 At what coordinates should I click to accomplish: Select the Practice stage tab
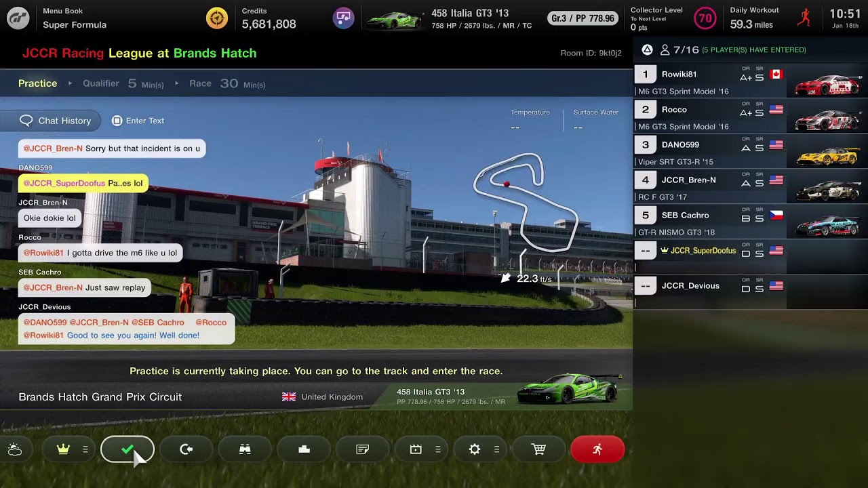38,83
